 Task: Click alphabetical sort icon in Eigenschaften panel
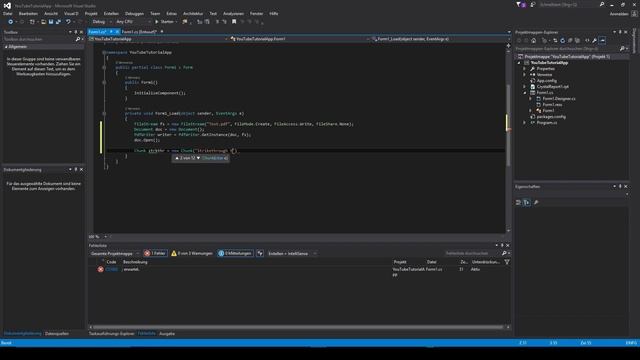coord(527,202)
